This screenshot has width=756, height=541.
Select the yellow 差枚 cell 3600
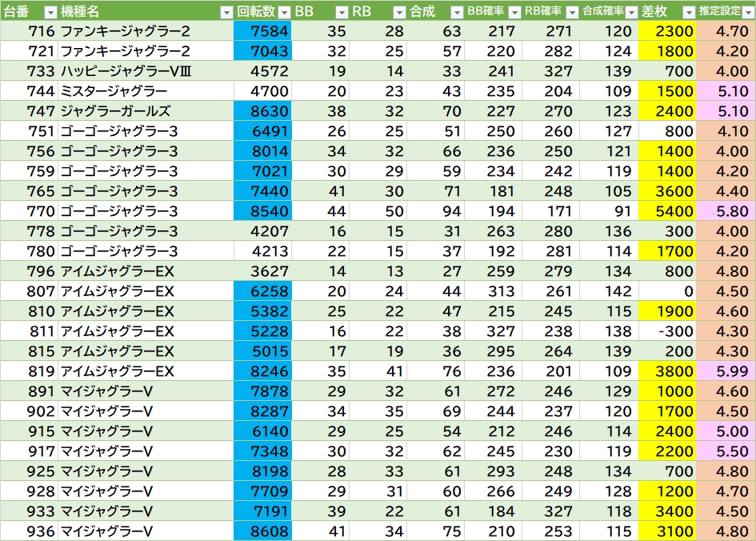point(667,191)
